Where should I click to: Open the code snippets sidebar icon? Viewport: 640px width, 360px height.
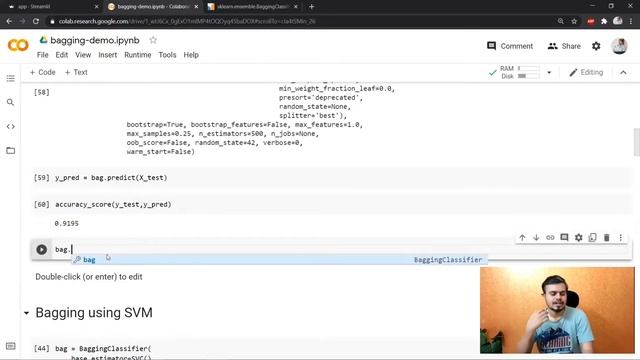11,127
